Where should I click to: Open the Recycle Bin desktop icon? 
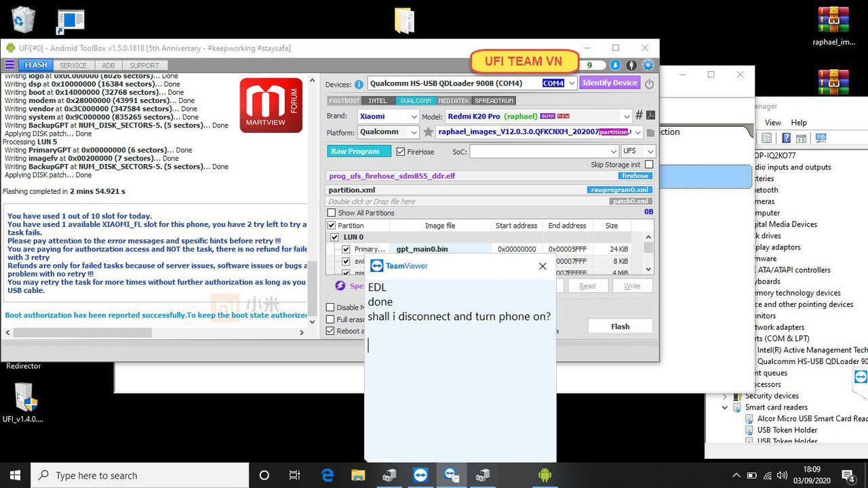click(x=23, y=19)
